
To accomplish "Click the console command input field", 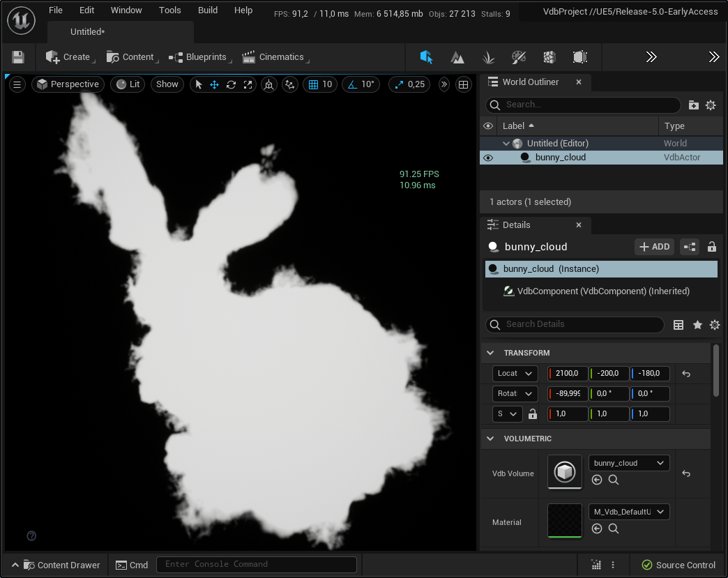I will [x=256, y=565].
